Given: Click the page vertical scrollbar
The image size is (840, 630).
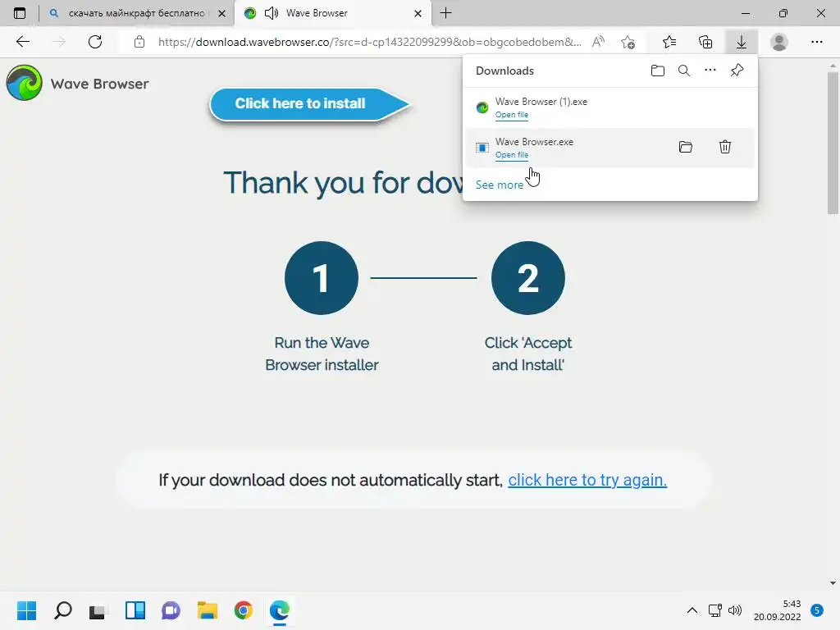Looking at the screenshot, I should tap(833, 142).
